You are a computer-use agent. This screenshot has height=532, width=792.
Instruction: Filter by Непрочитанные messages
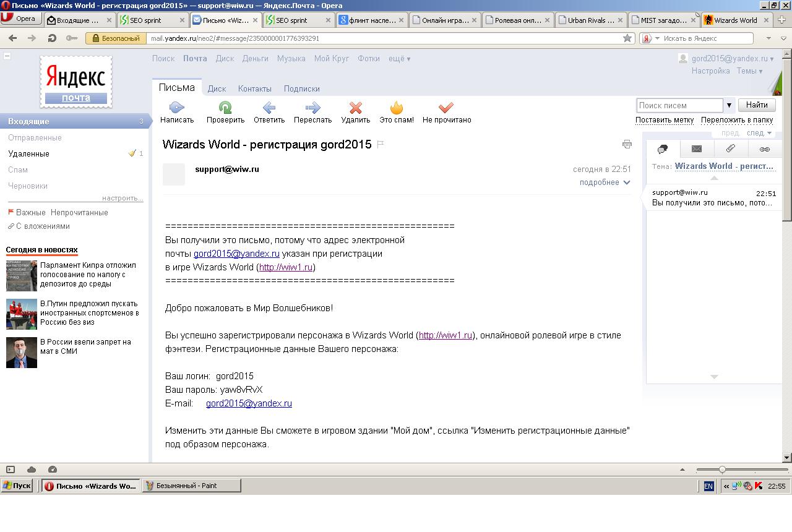[79, 212]
